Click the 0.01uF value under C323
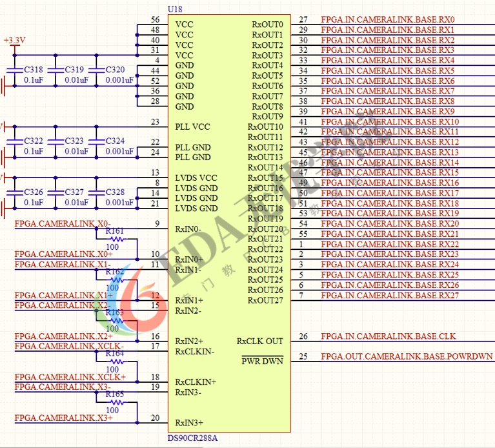 (77, 152)
